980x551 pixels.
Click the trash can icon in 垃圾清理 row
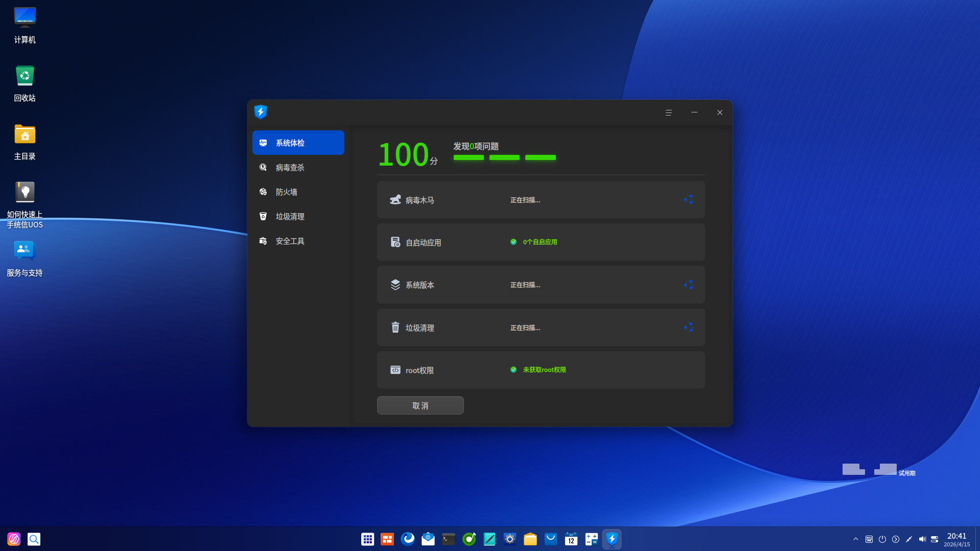click(395, 327)
